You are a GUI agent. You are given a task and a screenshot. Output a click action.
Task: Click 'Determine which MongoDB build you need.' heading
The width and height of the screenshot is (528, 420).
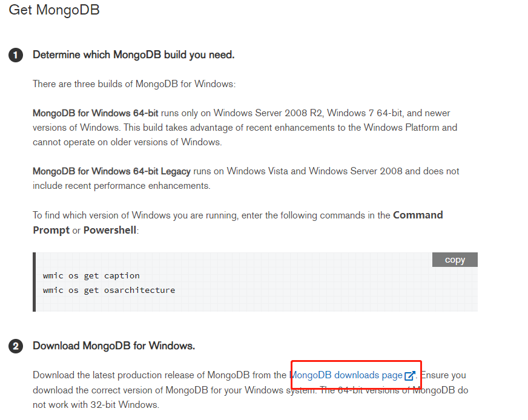133,55
